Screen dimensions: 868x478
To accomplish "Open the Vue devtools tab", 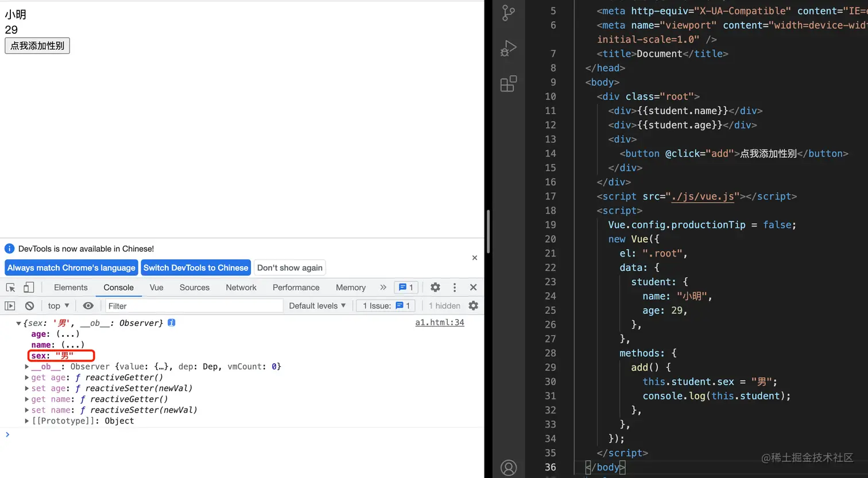I will coord(157,287).
